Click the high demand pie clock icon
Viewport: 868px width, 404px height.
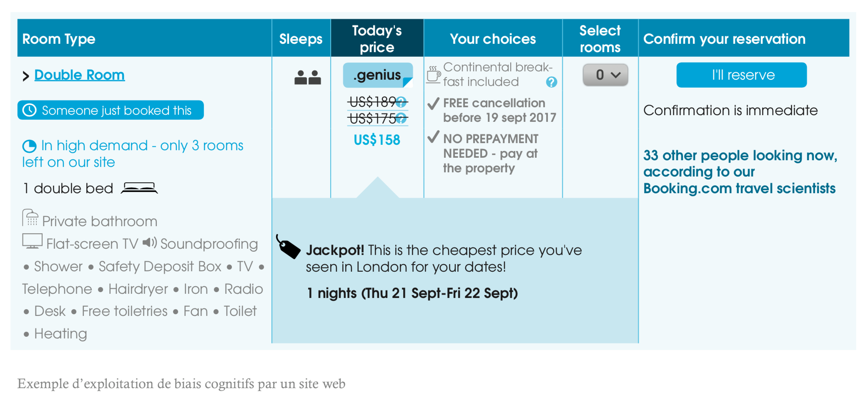pyautogui.click(x=29, y=146)
